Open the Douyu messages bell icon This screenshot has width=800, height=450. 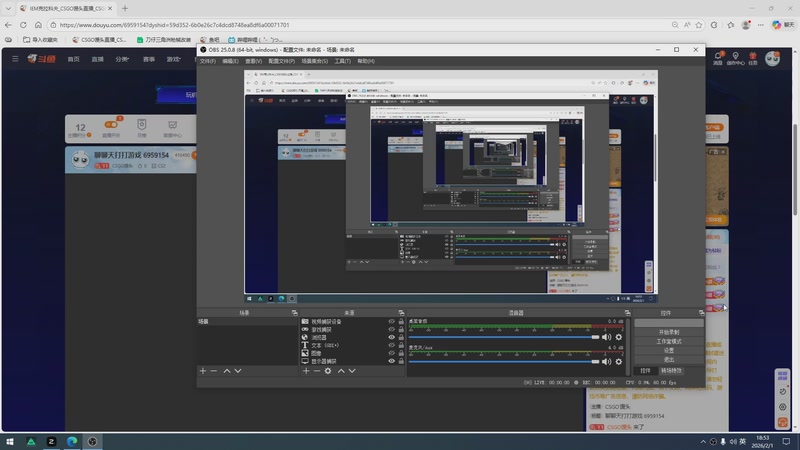coord(718,56)
